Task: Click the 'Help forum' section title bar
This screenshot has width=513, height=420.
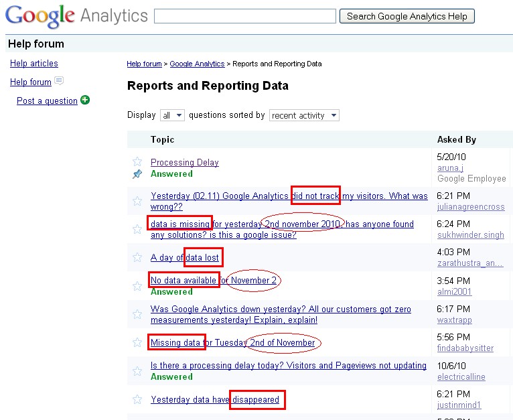Action: pos(259,44)
